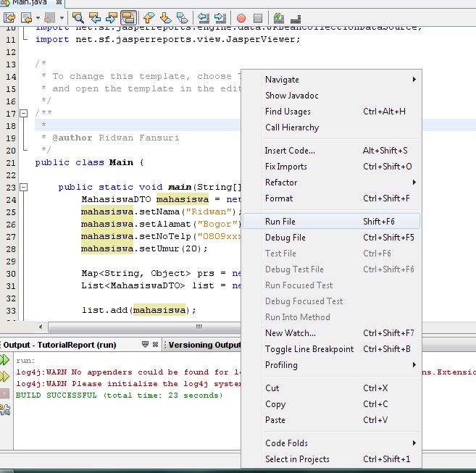476x473 pixels.
Task: Click the Last Edit toolbar icon
Action: click(x=8, y=17)
